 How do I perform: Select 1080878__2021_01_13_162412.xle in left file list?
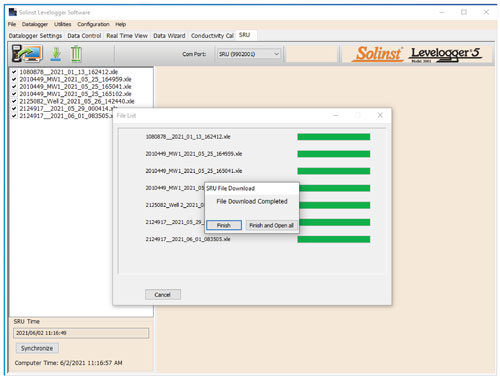[x=69, y=72]
